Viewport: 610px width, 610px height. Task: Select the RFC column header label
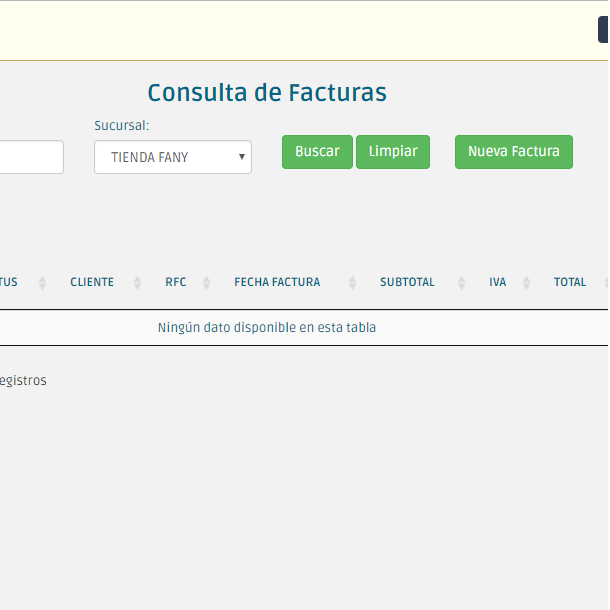click(176, 282)
